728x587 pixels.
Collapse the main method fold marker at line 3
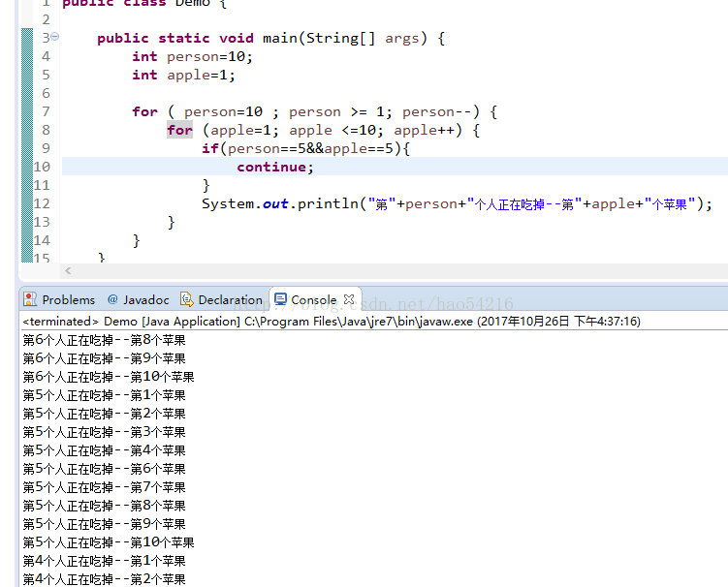(55, 36)
